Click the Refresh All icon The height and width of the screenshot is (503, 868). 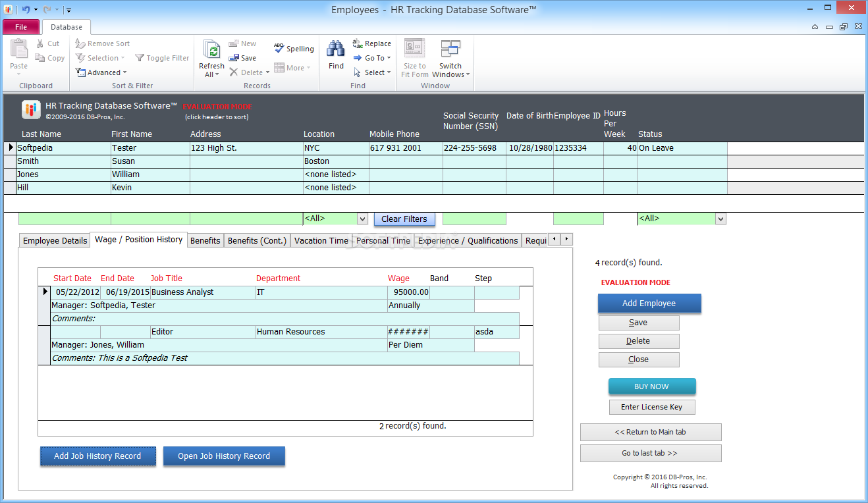pos(211,50)
